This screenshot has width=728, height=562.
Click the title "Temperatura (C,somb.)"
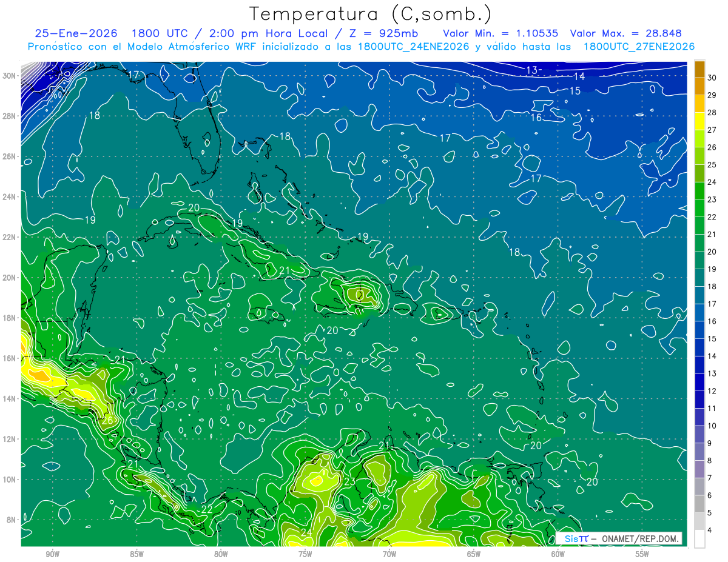click(x=371, y=13)
